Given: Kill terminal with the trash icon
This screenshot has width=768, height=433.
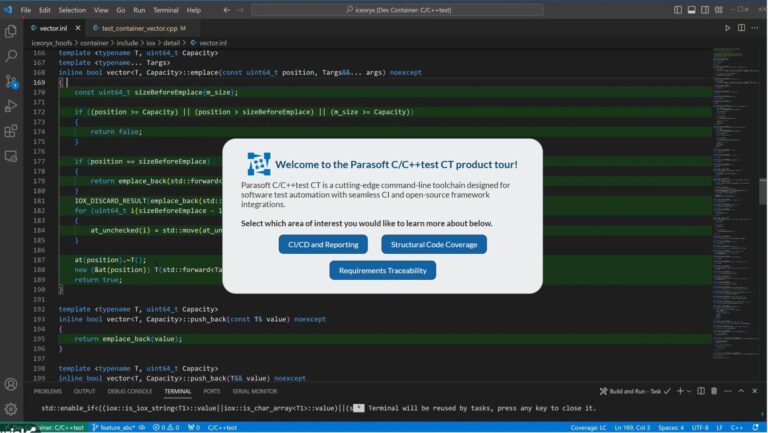Looking at the screenshot, I should coord(714,391).
